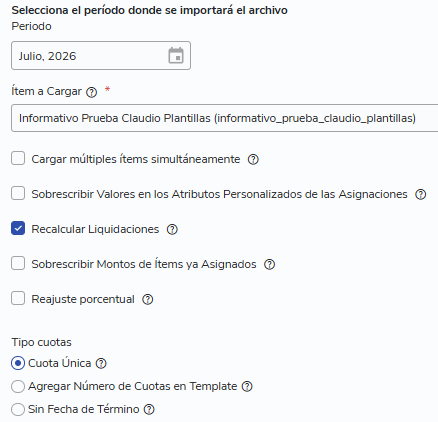Select the Cuota Única radio option

pos(18,363)
